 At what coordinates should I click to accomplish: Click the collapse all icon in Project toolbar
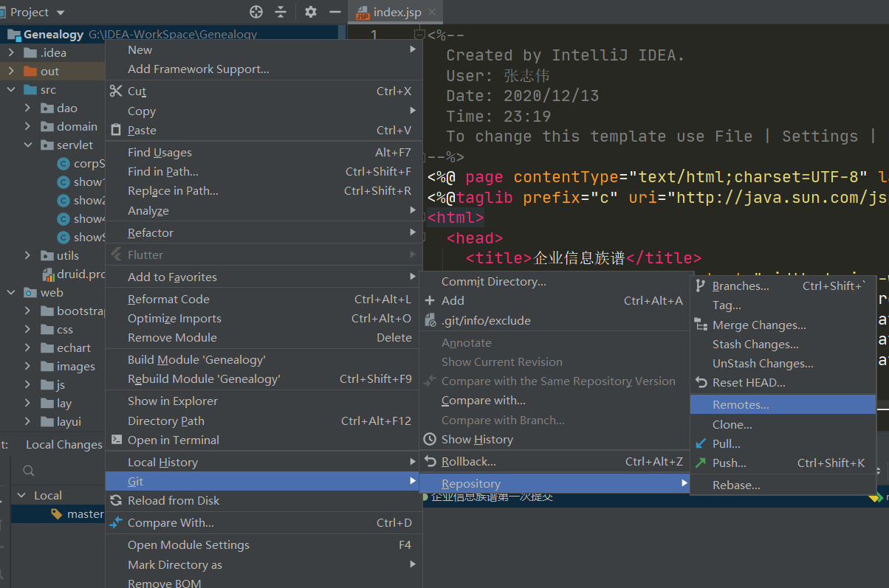[281, 12]
